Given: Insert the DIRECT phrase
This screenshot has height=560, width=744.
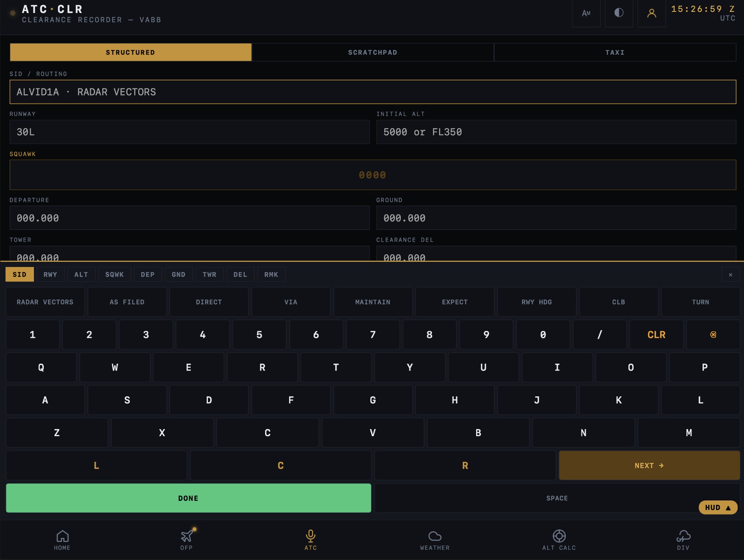Looking at the screenshot, I should pos(209,302).
